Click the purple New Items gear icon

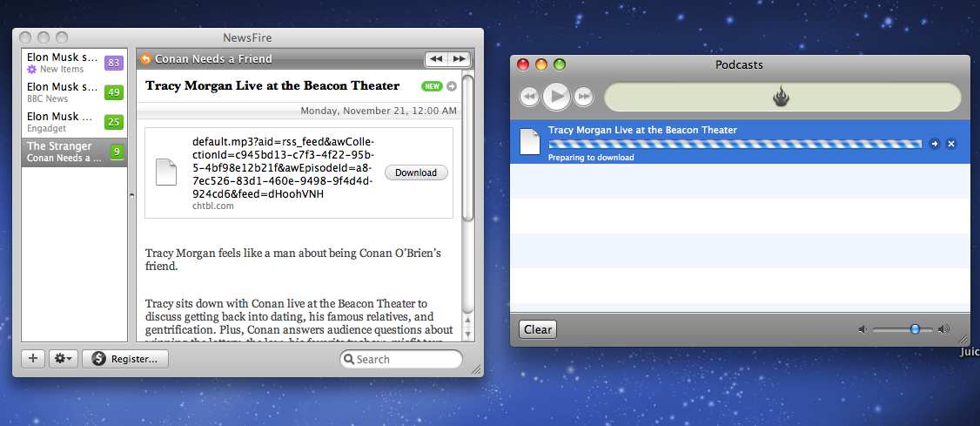32,70
